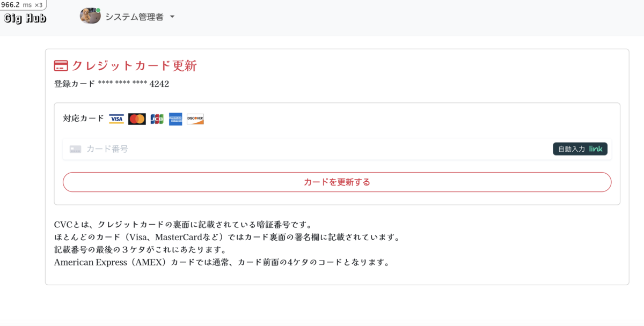Click the American Express card icon
644x326 pixels.
pyautogui.click(x=175, y=118)
